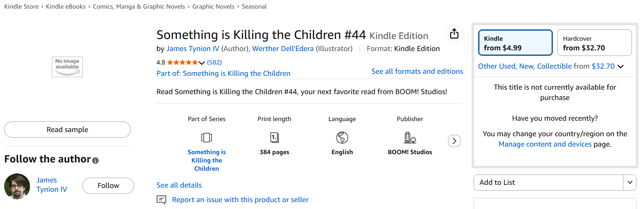The image size is (644, 209).
Task: Click the Print length page icon
Action: click(274, 138)
